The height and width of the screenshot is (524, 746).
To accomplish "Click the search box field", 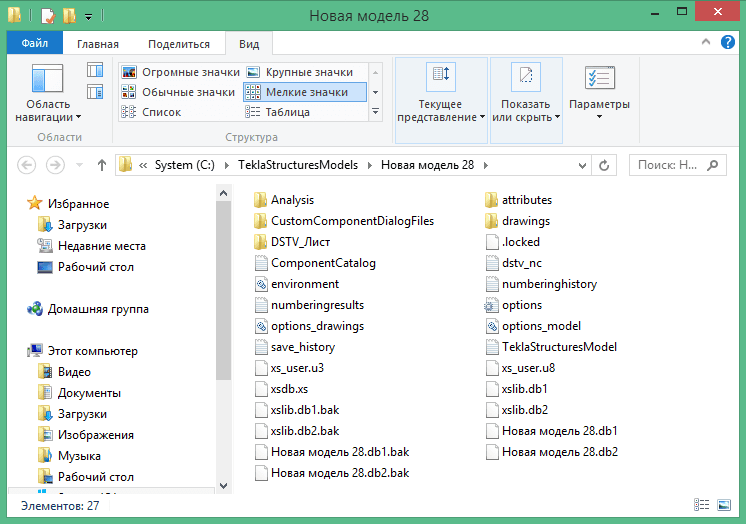I will pos(677,165).
